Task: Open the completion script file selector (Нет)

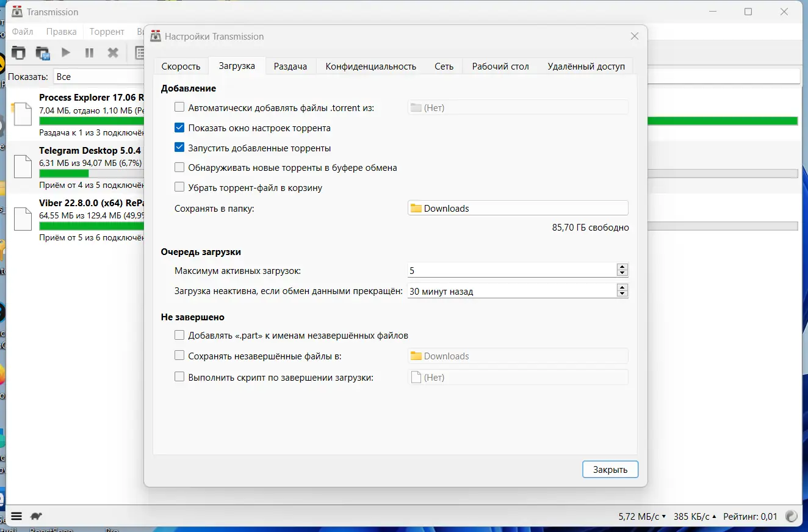Action: pyautogui.click(x=518, y=377)
